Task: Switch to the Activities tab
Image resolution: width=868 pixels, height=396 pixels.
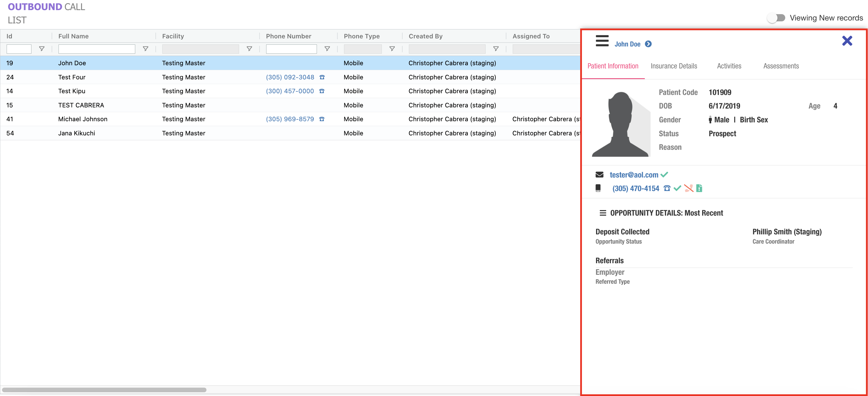Action: click(729, 66)
